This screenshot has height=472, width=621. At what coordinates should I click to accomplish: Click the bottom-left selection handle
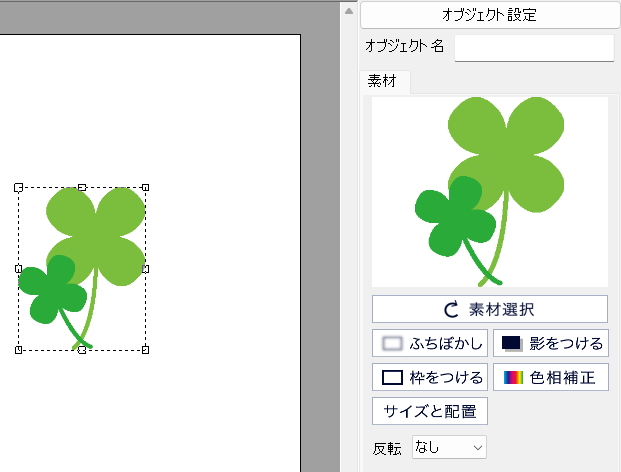[18, 350]
